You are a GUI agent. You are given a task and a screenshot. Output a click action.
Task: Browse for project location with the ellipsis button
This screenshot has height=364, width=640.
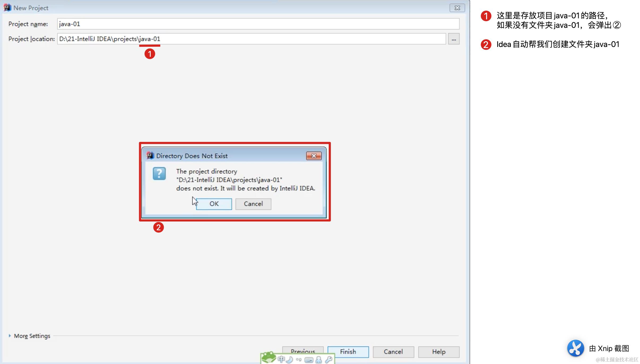coord(453,39)
